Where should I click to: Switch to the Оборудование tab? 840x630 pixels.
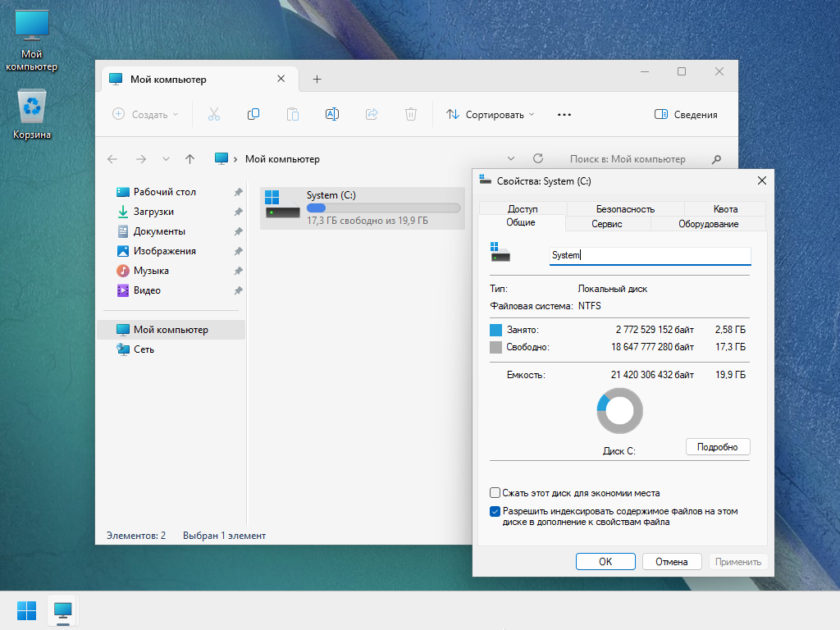coord(708,224)
